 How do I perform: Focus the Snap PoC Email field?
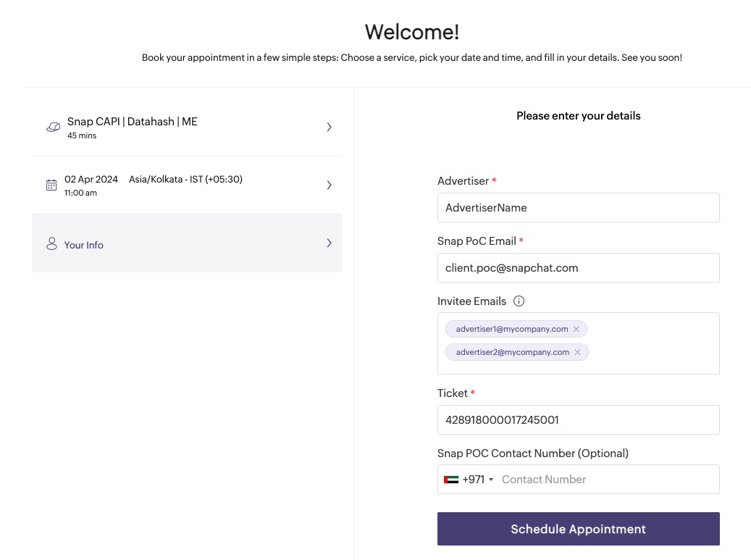coord(578,268)
